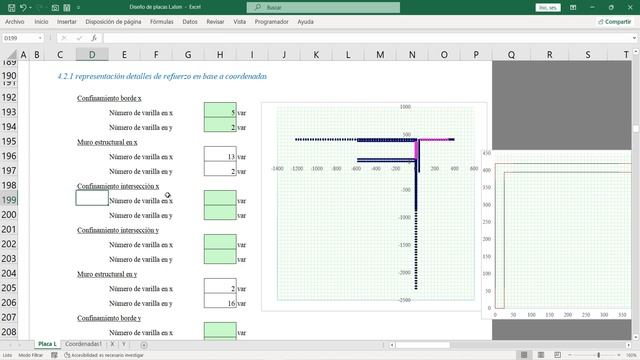Select column N header
The width and height of the screenshot is (640, 360).
tap(412, 54)
